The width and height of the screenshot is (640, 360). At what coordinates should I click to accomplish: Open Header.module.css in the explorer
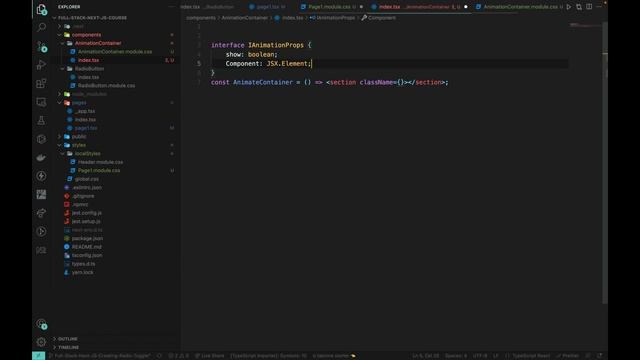coord(100,162)
